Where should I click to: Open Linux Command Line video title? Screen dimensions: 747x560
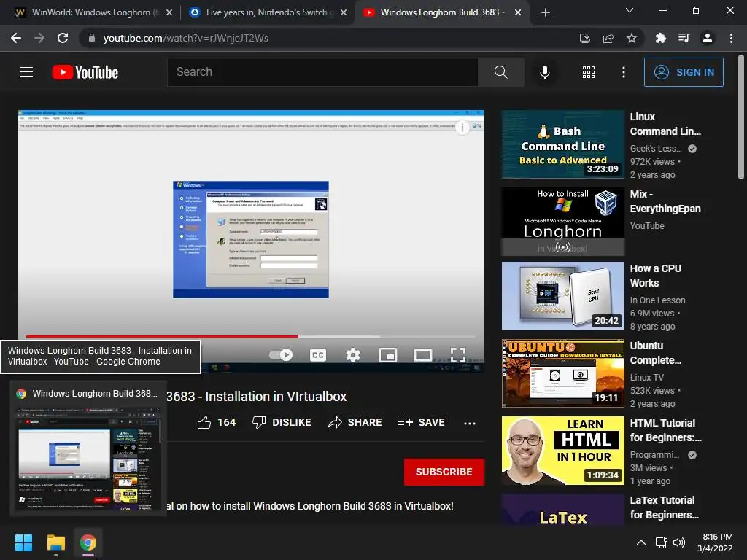point(665,124)
